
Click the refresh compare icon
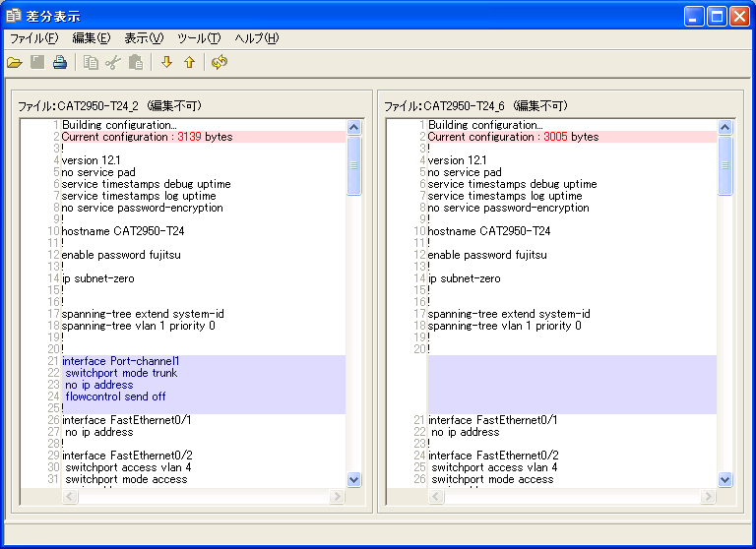pos(220,63)
